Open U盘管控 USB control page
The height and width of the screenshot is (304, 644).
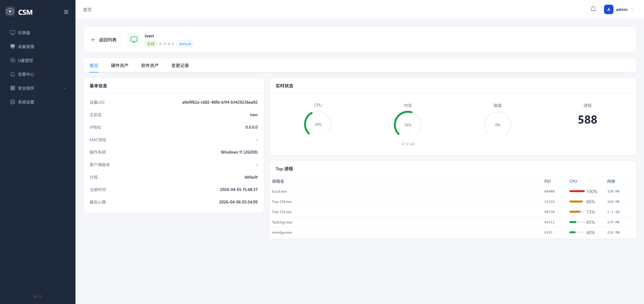pos(25,60)
